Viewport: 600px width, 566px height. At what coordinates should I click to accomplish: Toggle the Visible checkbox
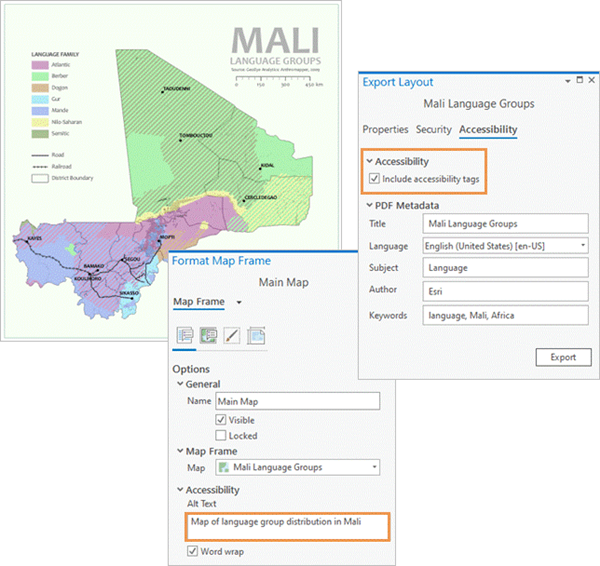pos(221,419)
